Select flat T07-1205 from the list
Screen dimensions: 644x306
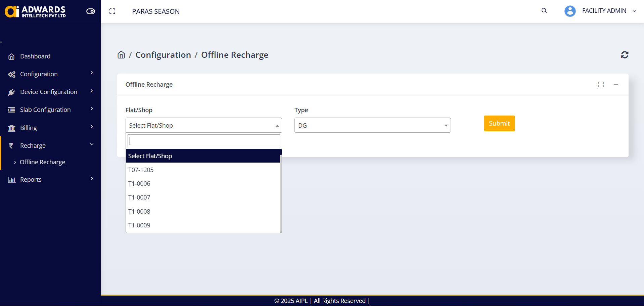(x=141, y=170)
